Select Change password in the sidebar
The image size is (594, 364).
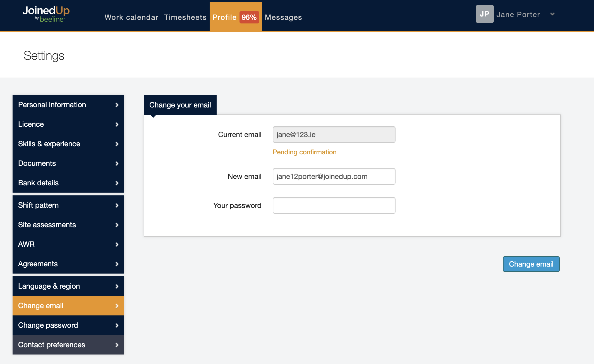coord(48,325)
